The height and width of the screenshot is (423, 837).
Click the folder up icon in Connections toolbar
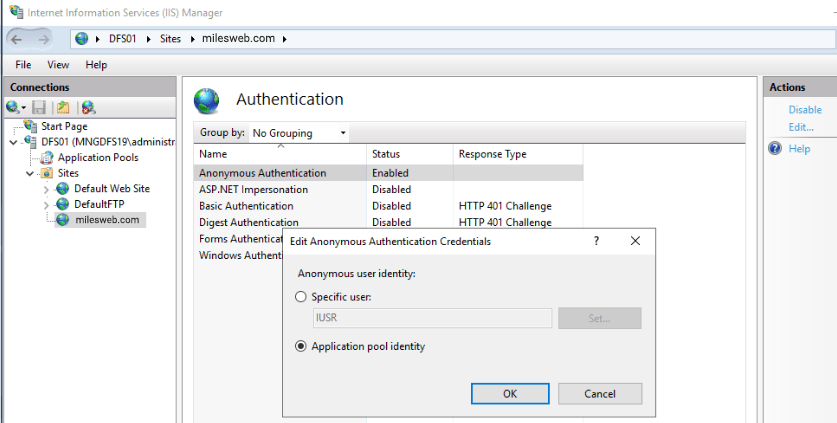coord(63,107)
